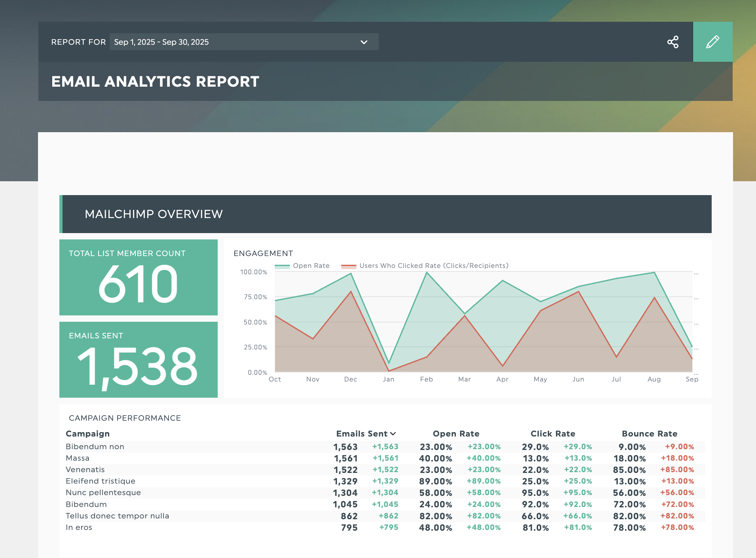The image size is (756, 558).
Task: Toggle Users Who Clicked Rate legend
Action: (x=433, y=266)
